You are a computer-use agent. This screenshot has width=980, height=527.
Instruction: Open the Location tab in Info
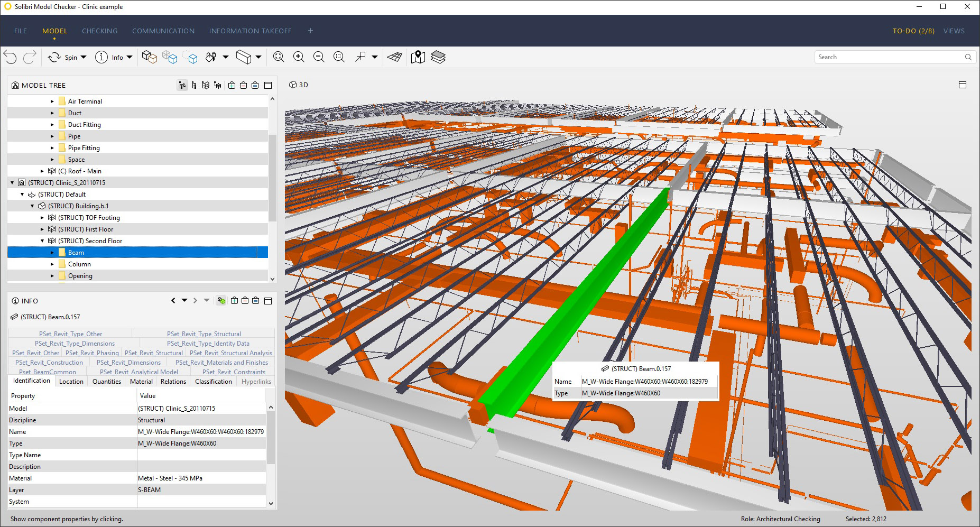pos(71,382)
